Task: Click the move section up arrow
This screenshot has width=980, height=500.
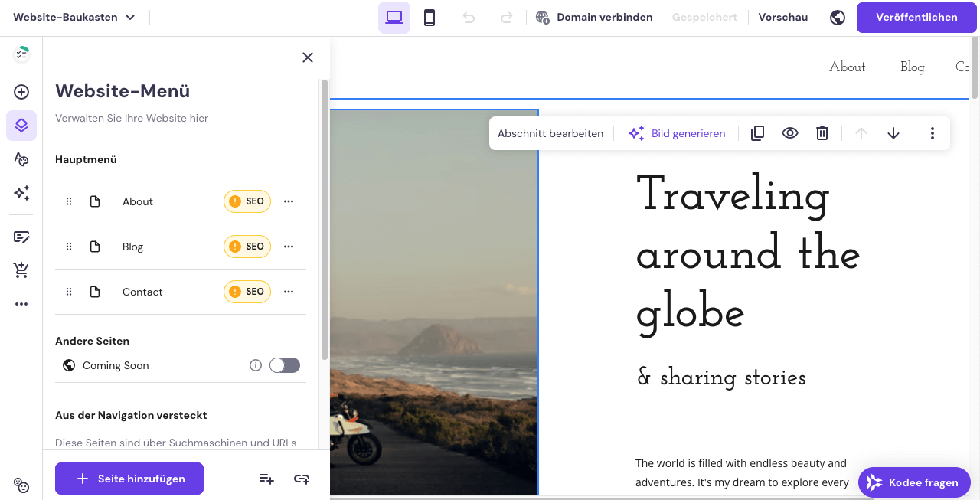Action: pos(861,133)
